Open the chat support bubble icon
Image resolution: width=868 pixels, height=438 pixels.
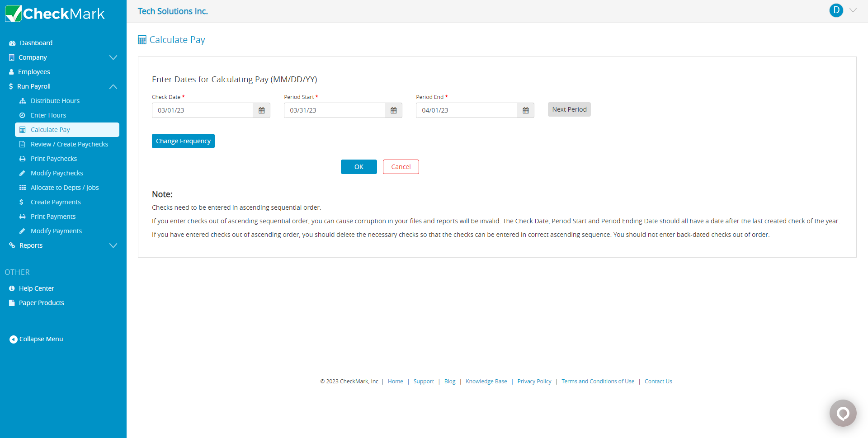[x=843, y=413]
